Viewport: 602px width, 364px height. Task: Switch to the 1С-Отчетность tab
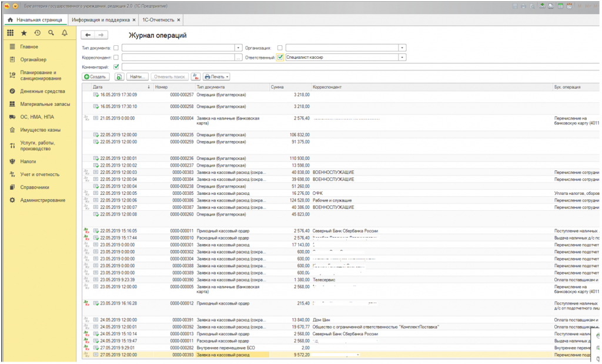158,19
